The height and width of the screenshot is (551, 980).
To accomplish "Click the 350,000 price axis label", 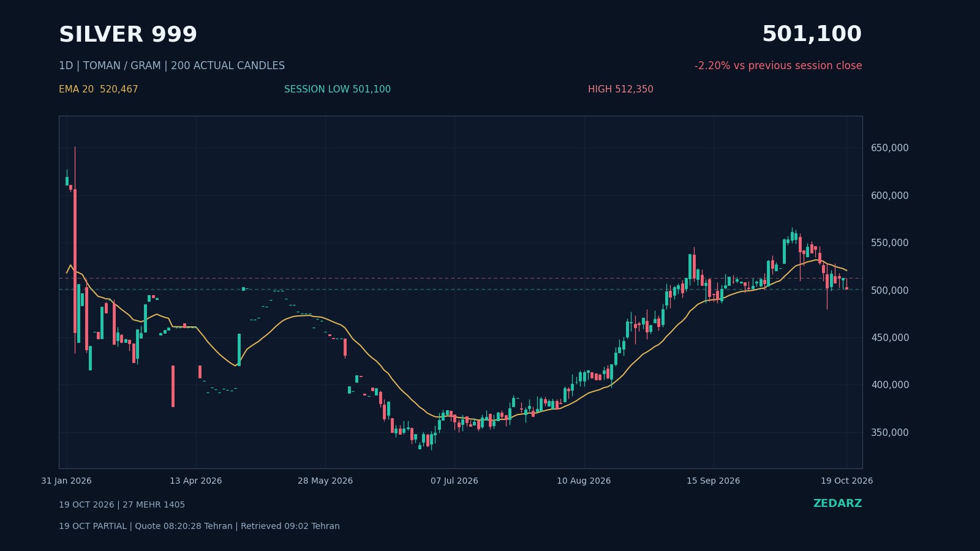I will pyautogui.click(x=889, y=433).
